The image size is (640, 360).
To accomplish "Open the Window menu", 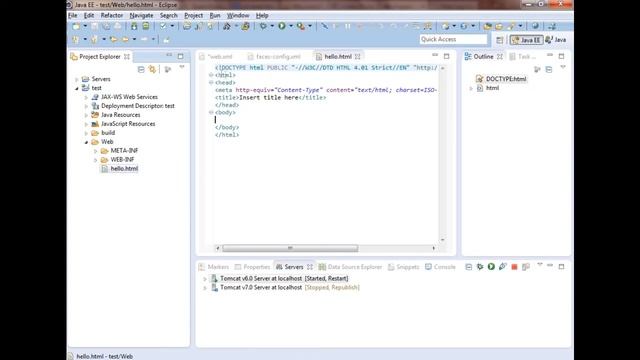I will (238, 16).
